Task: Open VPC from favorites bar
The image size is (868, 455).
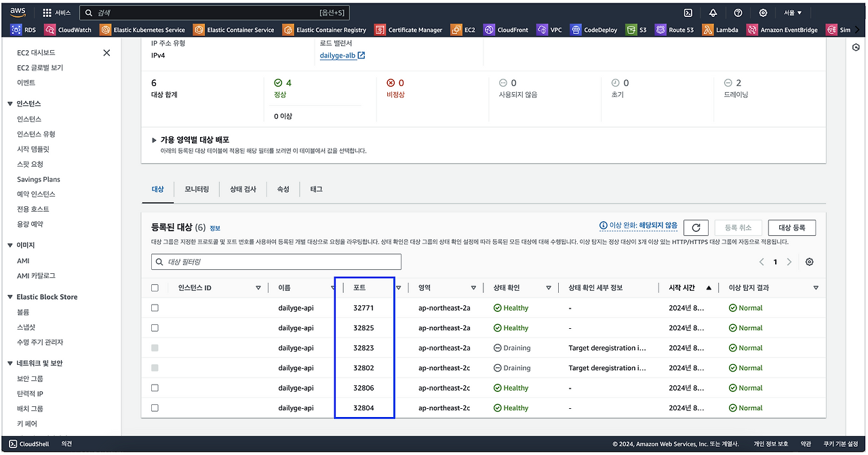Action: [549, 30]
